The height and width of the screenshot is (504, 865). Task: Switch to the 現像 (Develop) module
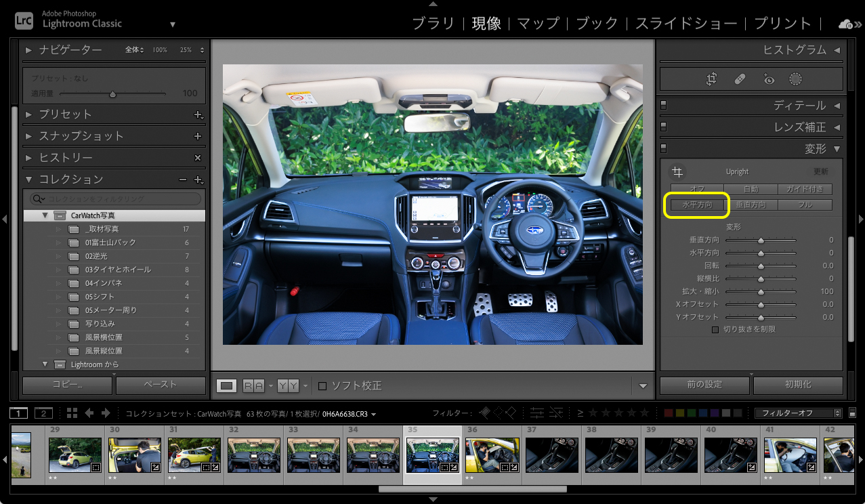click(x=486, y=23)
